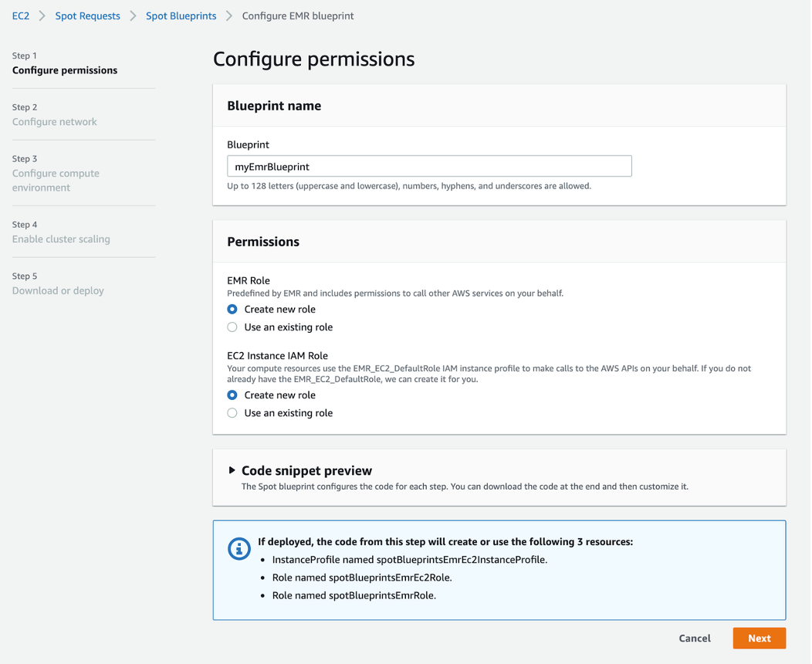Open the EC2 breadcrumb link

coord(21,16)
